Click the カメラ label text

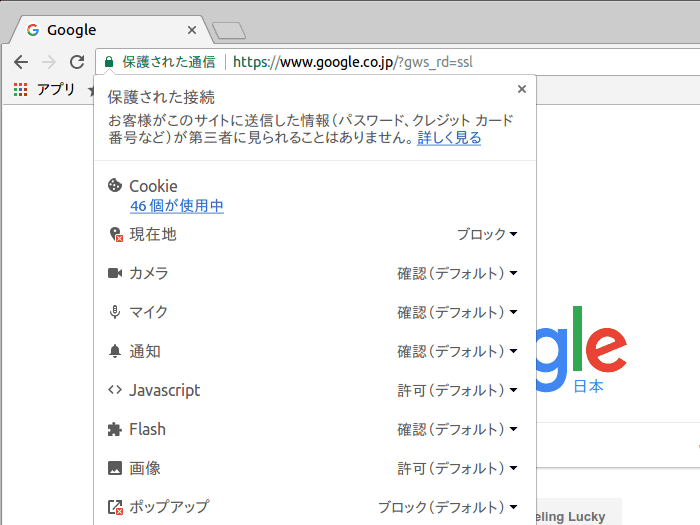(149, 273)
